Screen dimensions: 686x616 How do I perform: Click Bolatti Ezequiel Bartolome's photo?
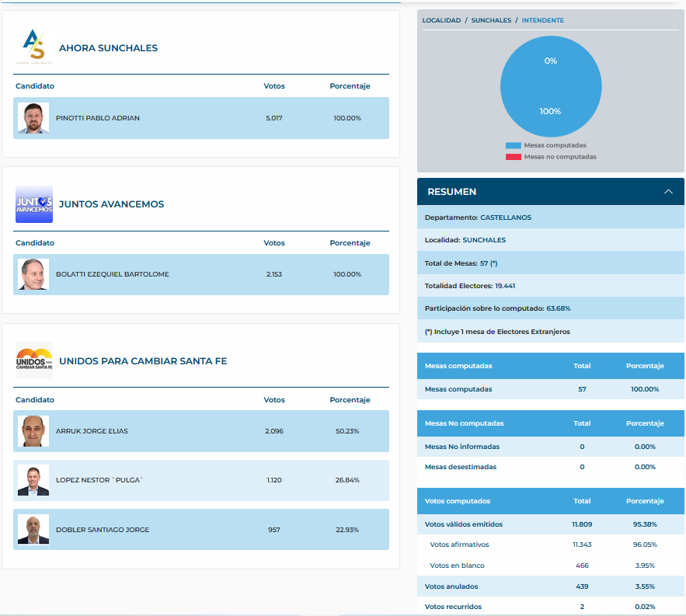click(33, 274)
